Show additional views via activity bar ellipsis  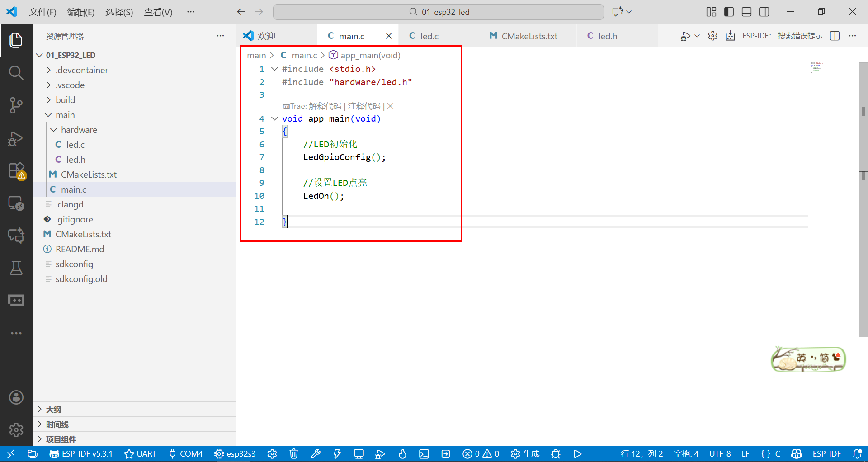pyautogui.click(x=16, y=333)
